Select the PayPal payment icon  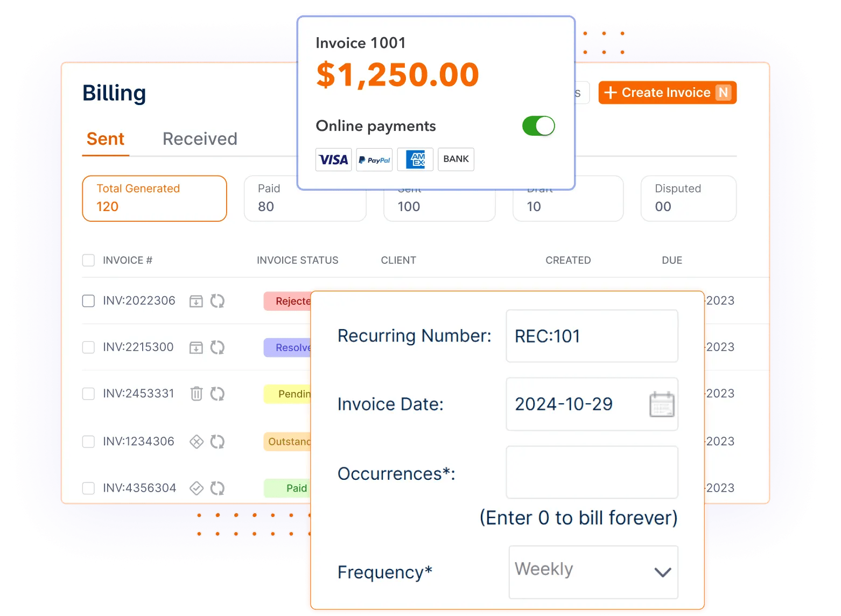pos(374,159)
